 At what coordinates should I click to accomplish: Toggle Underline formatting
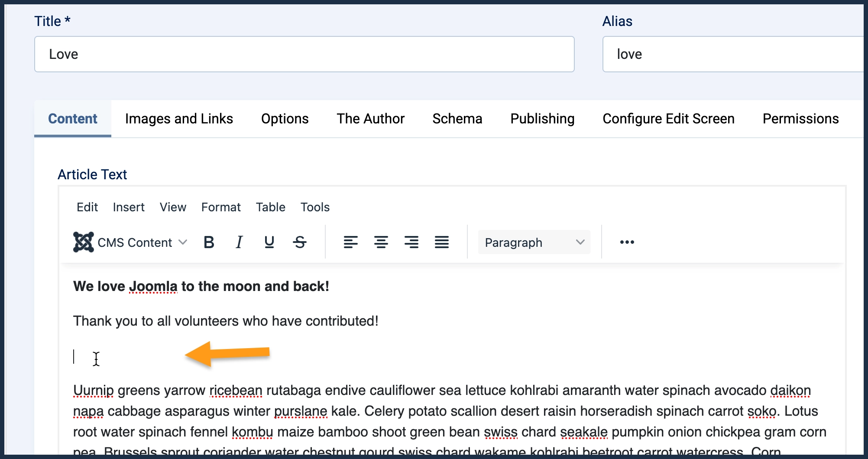(x=269, y=242)
